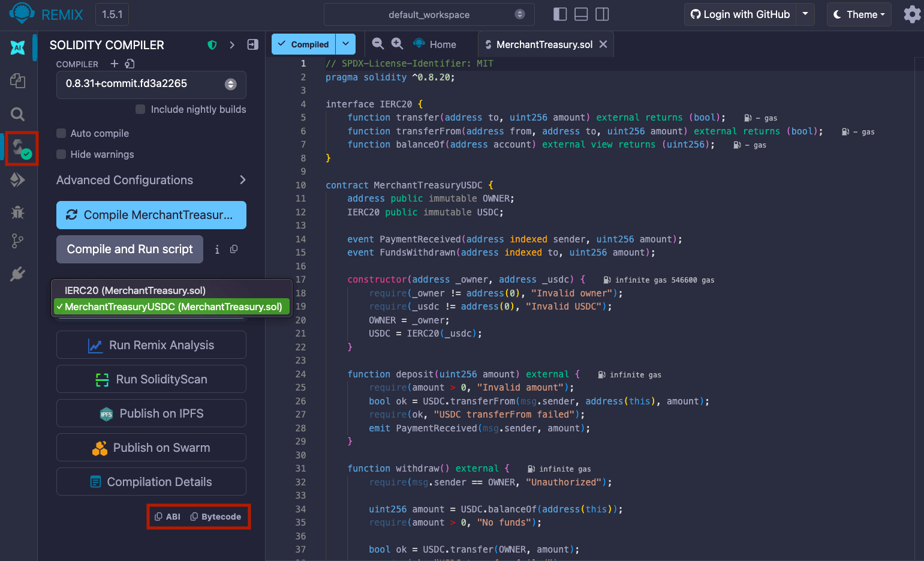Image resolution: width=924 pixels, height=561 pixels.
Task: Expand Advanced Configurations section
Action: (x=151, y=180)
